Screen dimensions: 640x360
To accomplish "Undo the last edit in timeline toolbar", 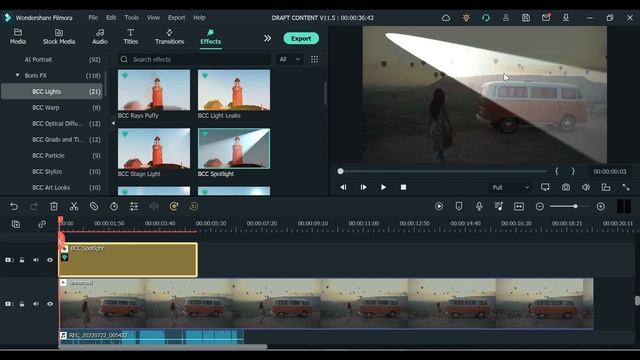I will (14, 207).
